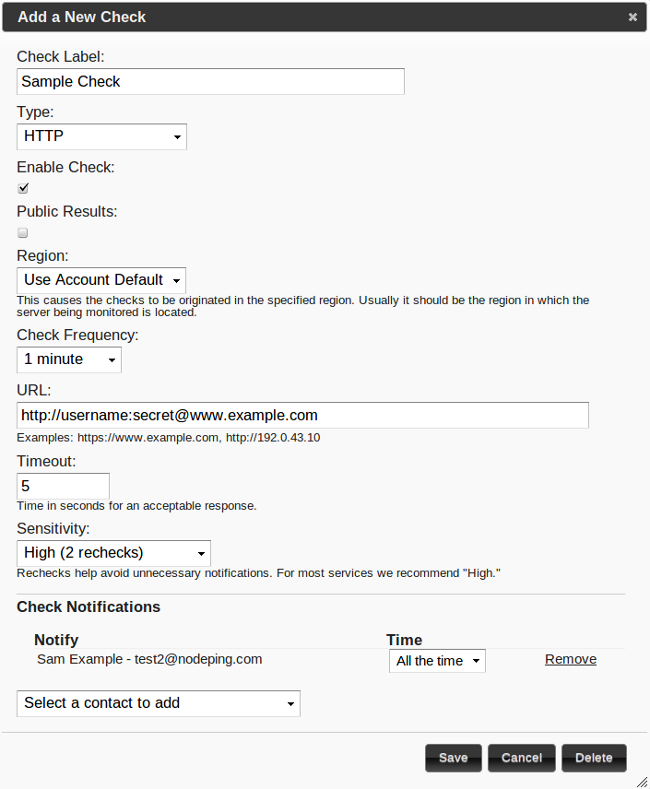Click the Cancel button
650x789 pixels.
(x=521, y=758)
